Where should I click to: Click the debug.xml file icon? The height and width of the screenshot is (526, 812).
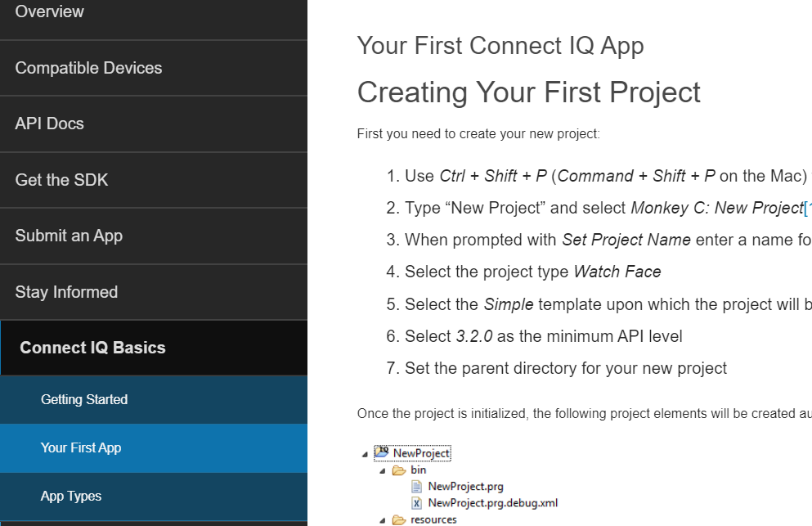click(x=416, y=503)
